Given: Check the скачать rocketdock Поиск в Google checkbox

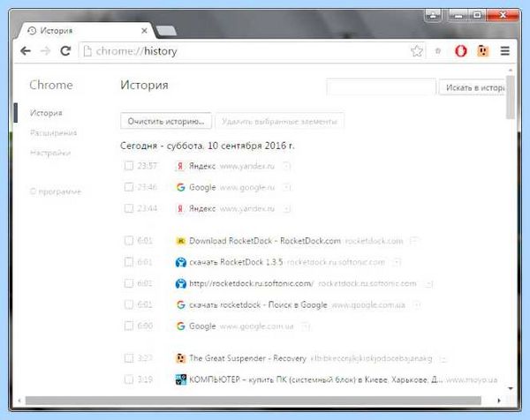Looking at the screenshot, I should pos(129,304).
